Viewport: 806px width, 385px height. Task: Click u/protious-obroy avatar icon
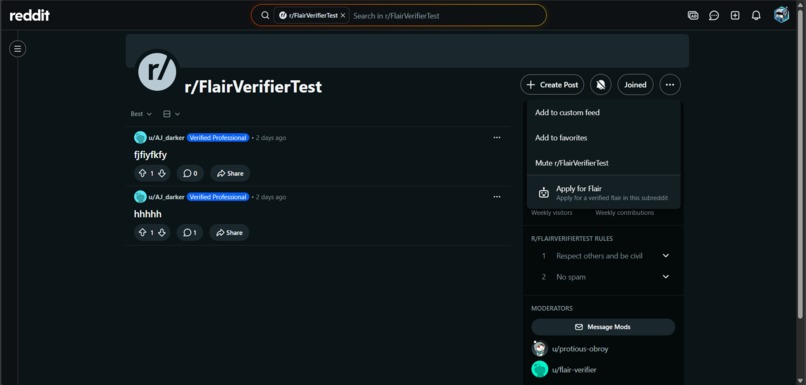pyautogui.click(x=539, y=349)
